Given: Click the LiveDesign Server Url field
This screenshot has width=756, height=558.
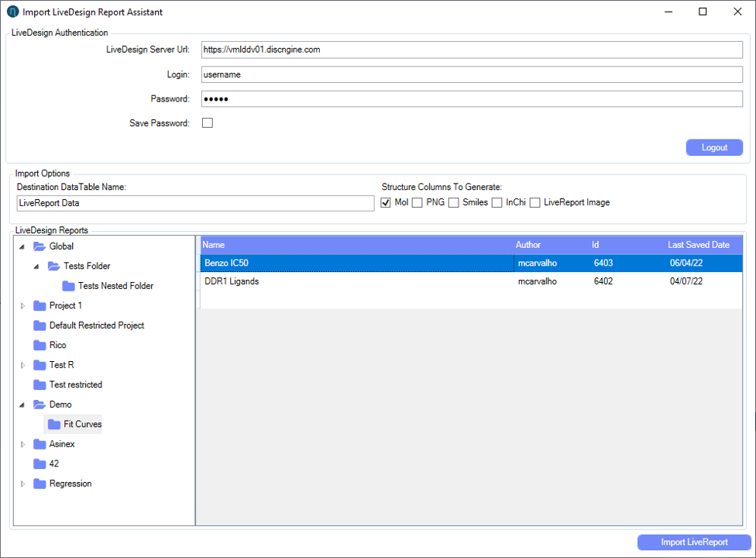Looking at the screenshot, I should (472, 50).
